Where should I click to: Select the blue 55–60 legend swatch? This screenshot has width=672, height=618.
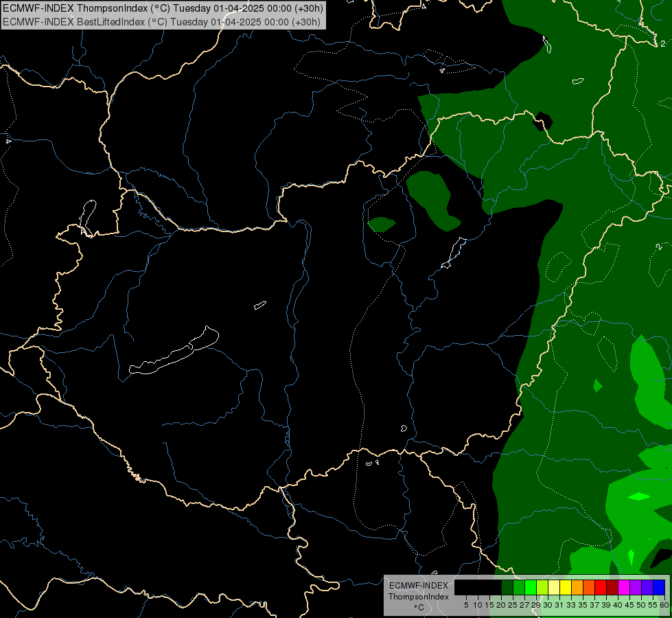click(659, 587)
